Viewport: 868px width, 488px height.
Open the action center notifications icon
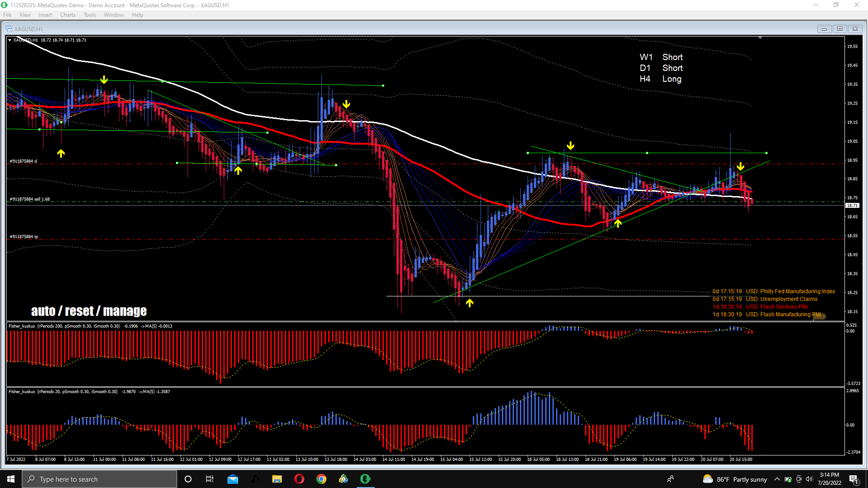(854, 479)
